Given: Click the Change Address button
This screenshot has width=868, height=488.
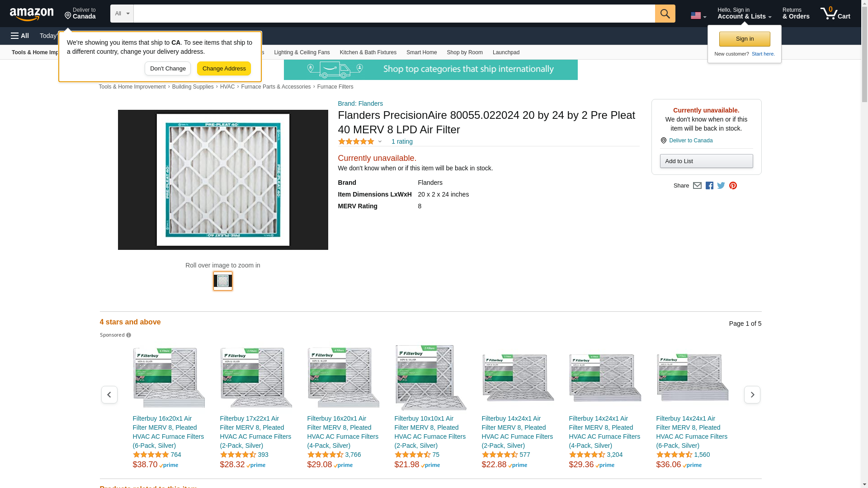Looking at the screenshot, I should (x=224, y=69).
